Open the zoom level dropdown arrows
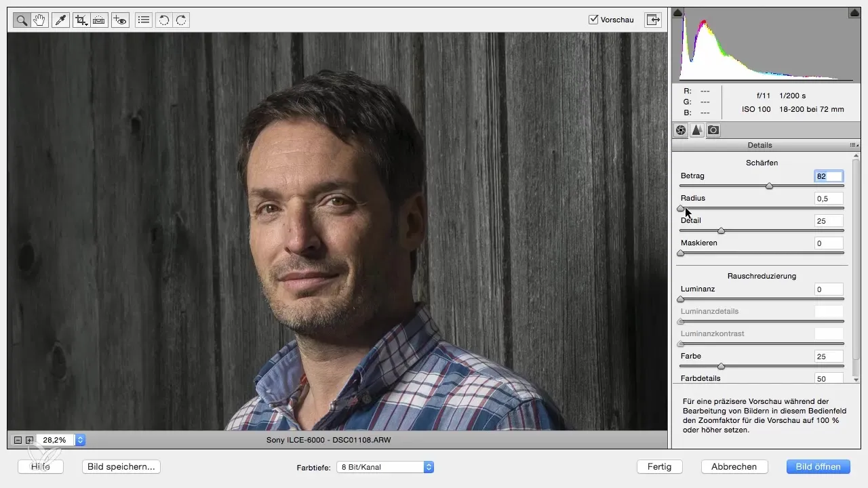Screen dimensions: 868x488 pos(81,440)
